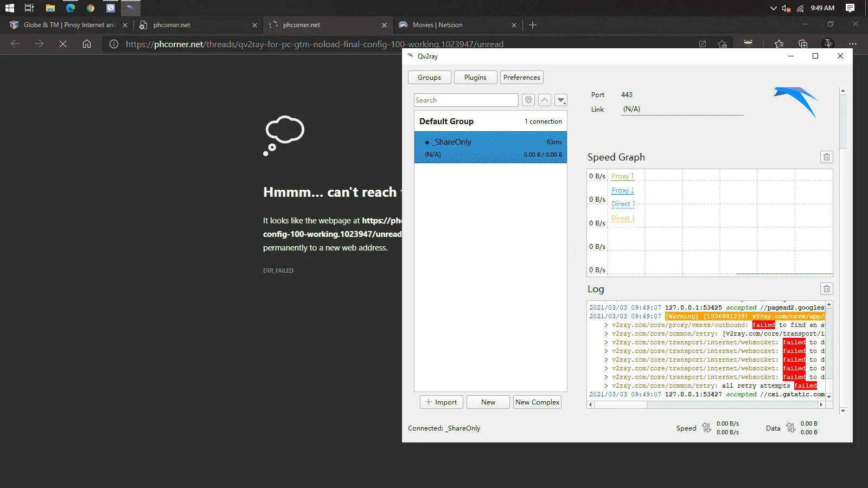Locate the connected item in the list
Image resolution: width=868 pixels, height=488 pixels.
pos(528,100)
